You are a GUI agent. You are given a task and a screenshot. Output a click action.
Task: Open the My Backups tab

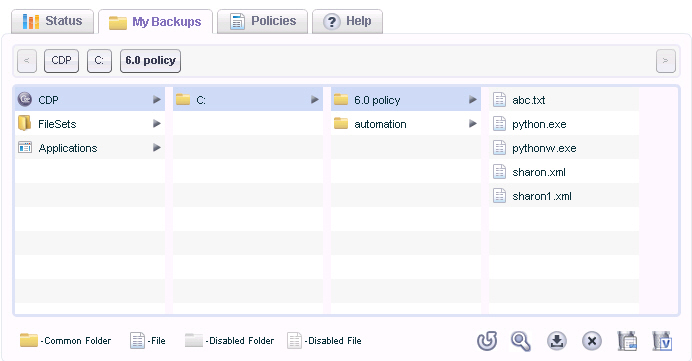point(155,22)
